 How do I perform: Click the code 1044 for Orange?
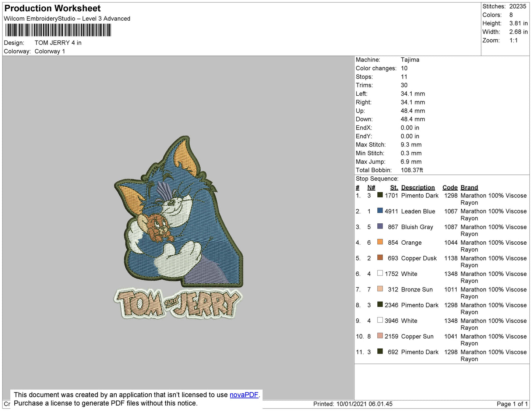pos(451,242)
